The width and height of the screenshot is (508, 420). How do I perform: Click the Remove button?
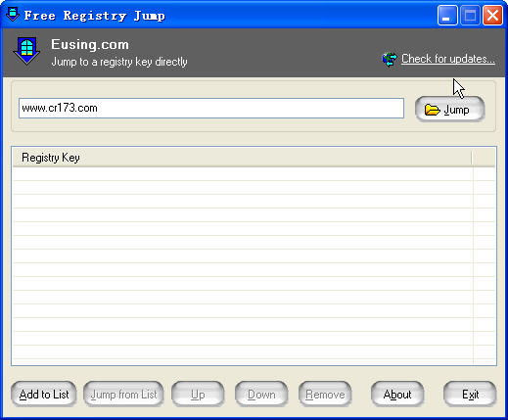pos(325,394)
